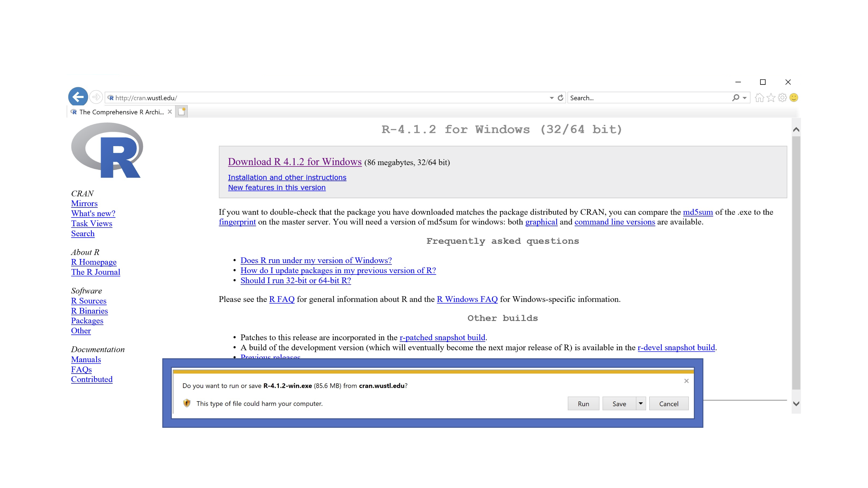Open Download R 4.1.2 for Windows link
868x488 pixels.
coord(294,162)
